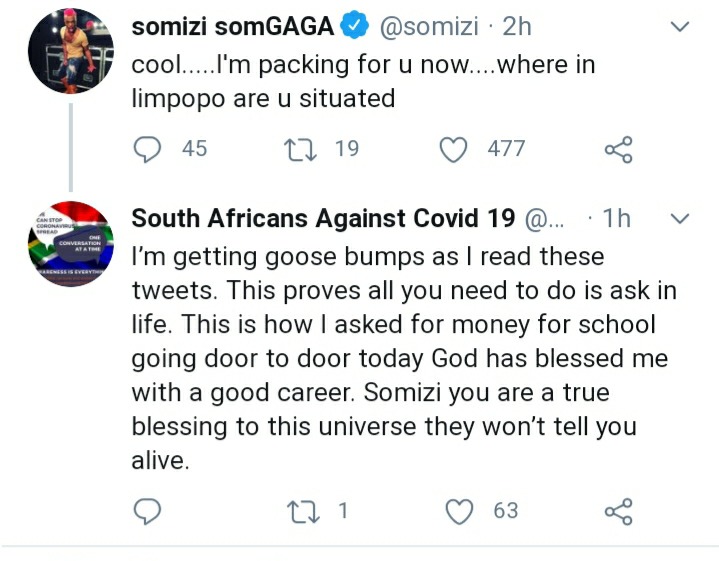Retweet somizi's Limpopo tweet

click(299, 149)
